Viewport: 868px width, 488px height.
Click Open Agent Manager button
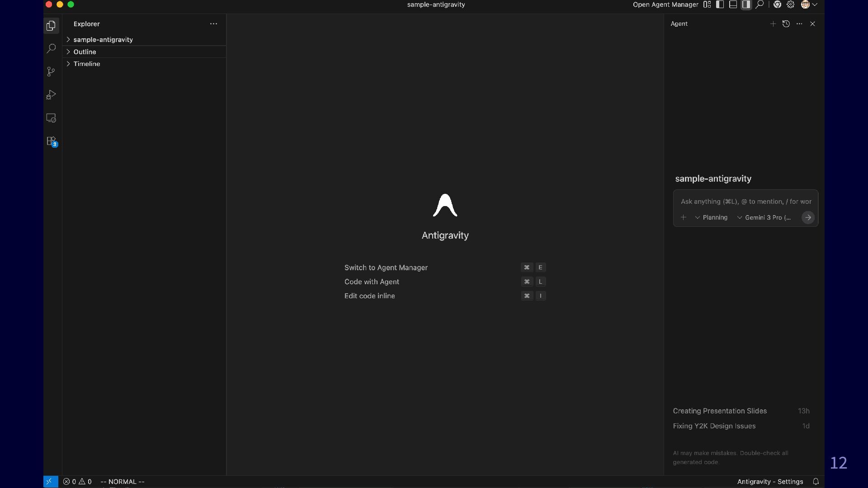tap(665, 5)
